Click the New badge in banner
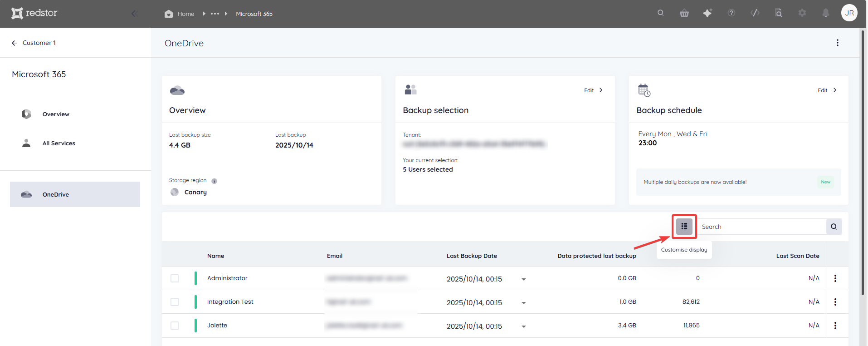 [x=825, y=182]
